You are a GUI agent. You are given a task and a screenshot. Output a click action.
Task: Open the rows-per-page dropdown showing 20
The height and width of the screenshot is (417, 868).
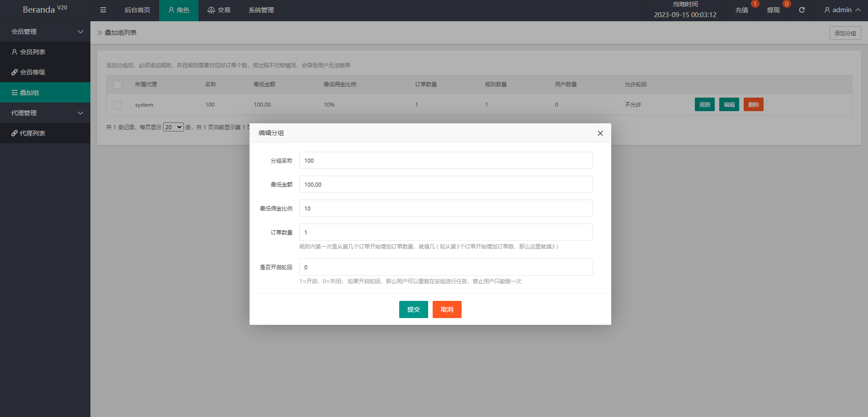173,127
